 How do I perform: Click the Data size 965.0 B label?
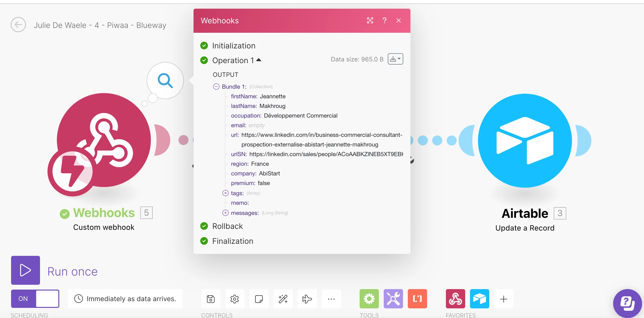tap(357, 59)
